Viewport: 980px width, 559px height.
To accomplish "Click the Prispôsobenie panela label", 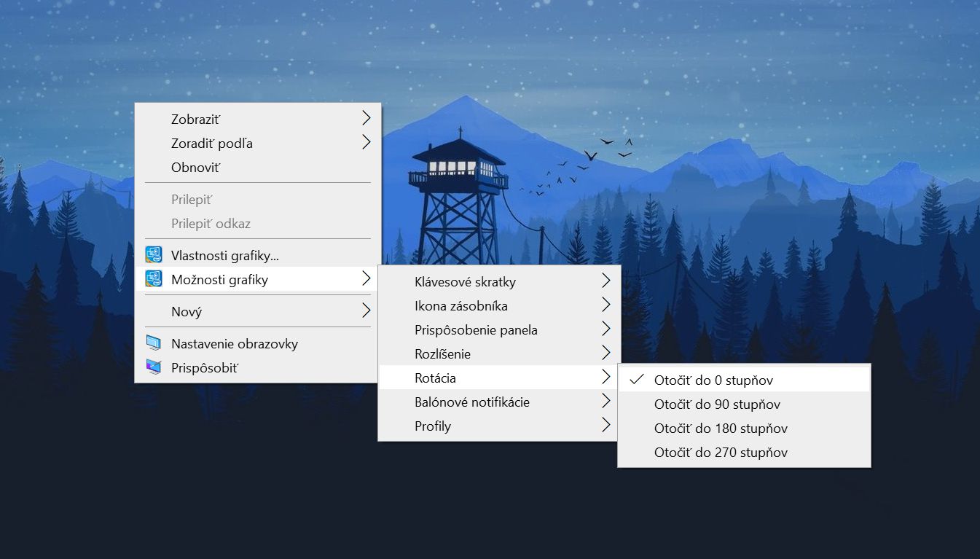I will click(x=476, y=330).
